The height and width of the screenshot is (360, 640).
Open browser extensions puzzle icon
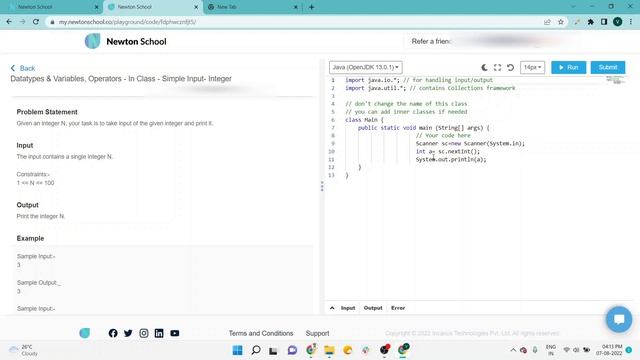pyautogui.click(x=590, y=22)
